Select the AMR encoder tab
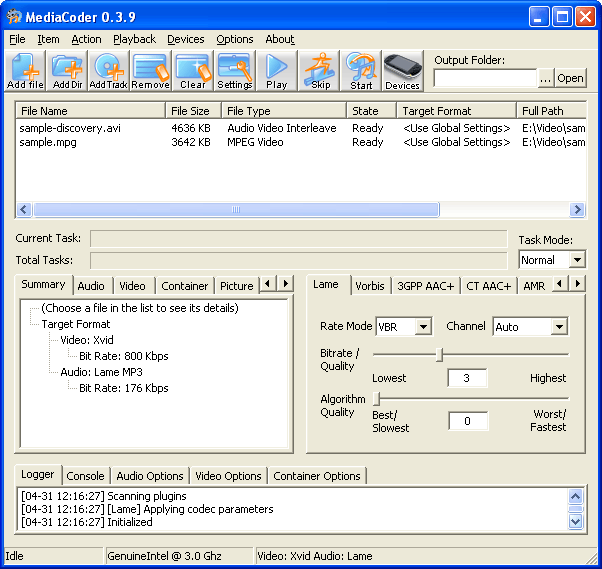 (x=534, y=286)
